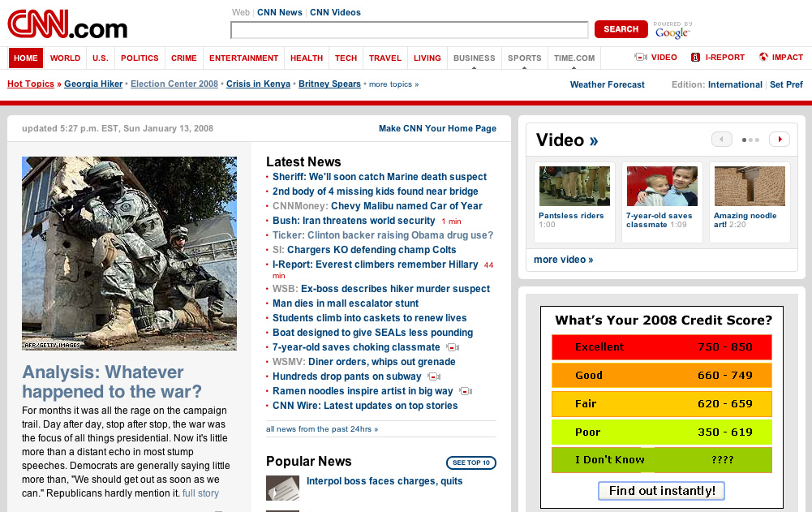The height and width of the screenshot is (512, 812).
Task: Click the I-Report icon in top bar
Action: [695, 57]
